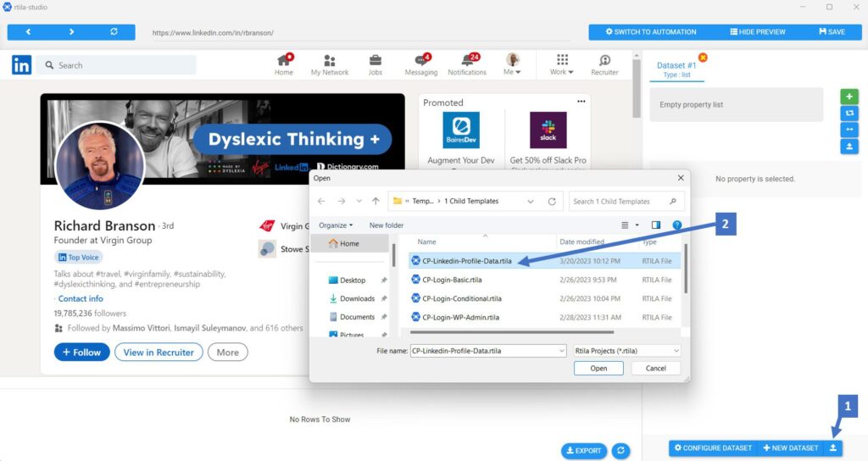The image size is (868, 461).
Task: Toggle the preview pane icon in Open dialog
Action: (x=656, y=225)
